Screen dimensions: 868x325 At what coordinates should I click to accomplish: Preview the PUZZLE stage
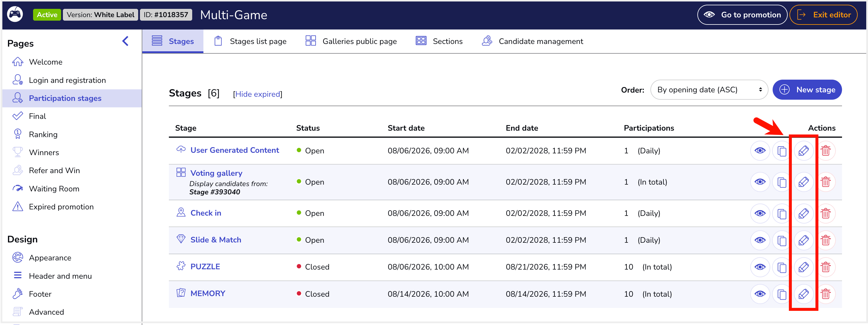(x=760, y=267)
